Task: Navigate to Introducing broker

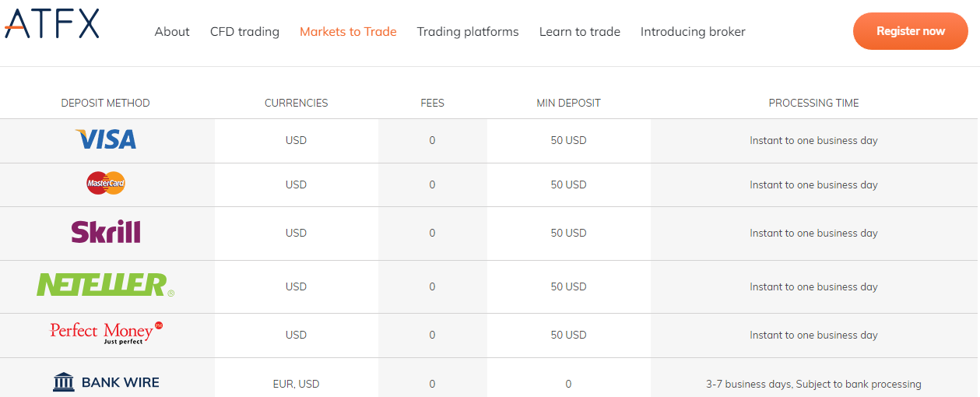Action: (x=693, y=32)
